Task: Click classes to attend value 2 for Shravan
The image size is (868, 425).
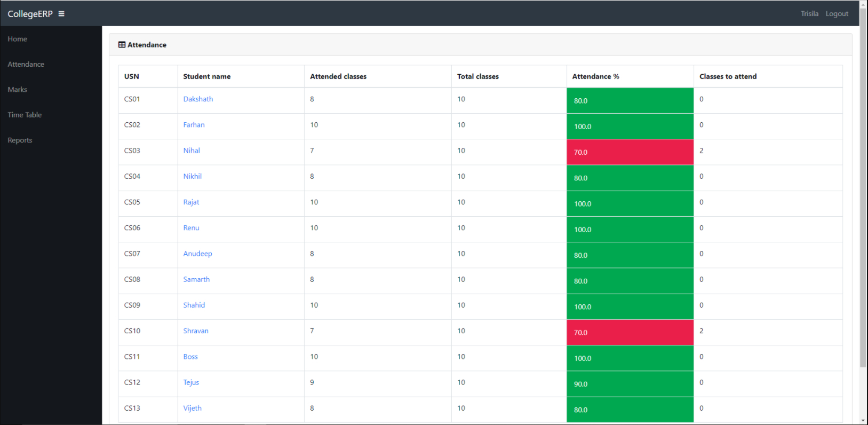Action: coord(701,331)
